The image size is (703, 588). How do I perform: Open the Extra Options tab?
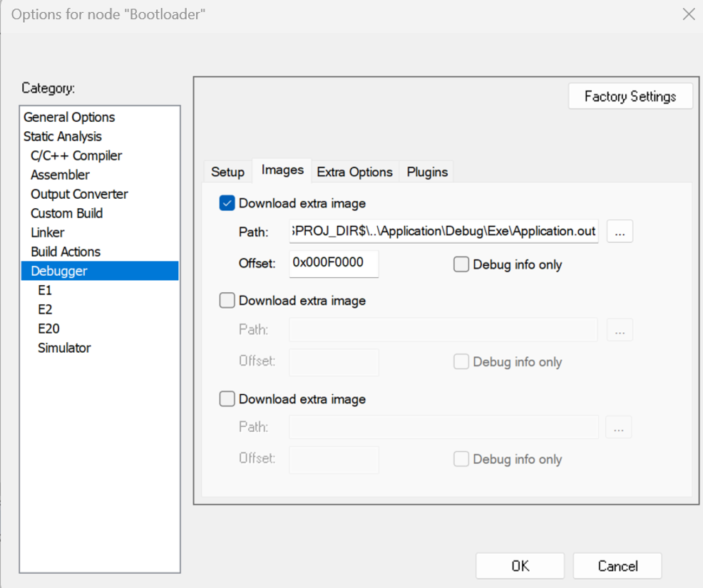[354, 172]
